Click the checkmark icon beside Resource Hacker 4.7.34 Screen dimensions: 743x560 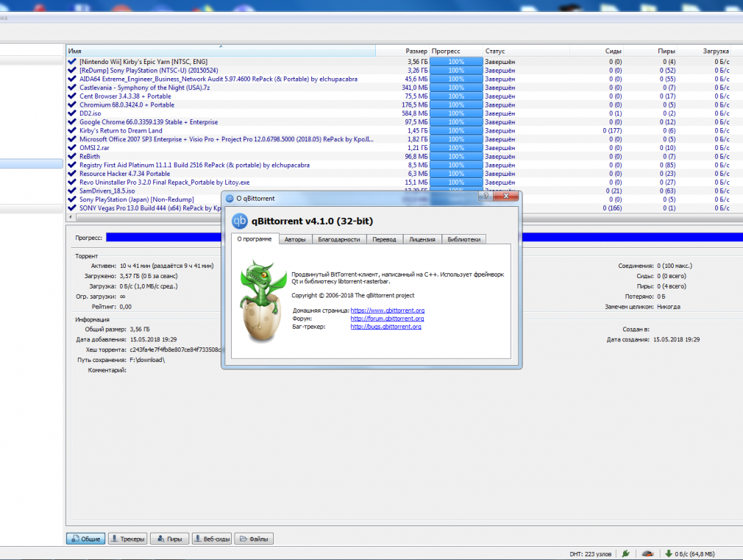[72, 174]
